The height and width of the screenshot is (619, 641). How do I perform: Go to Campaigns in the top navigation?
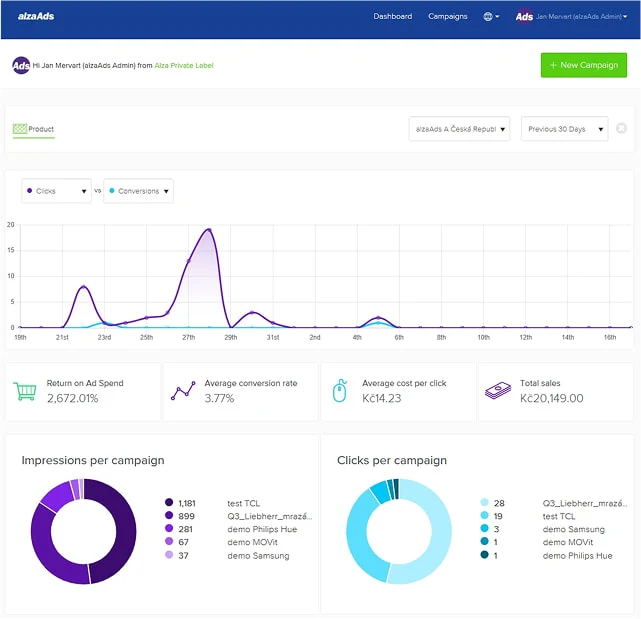click(447, 17)
